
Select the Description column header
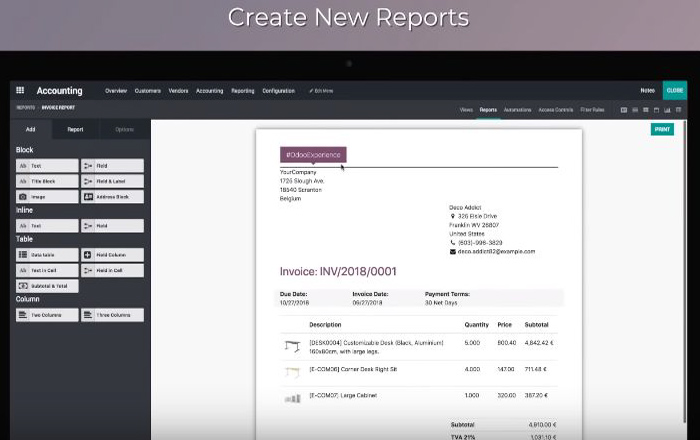click(325, 324)
